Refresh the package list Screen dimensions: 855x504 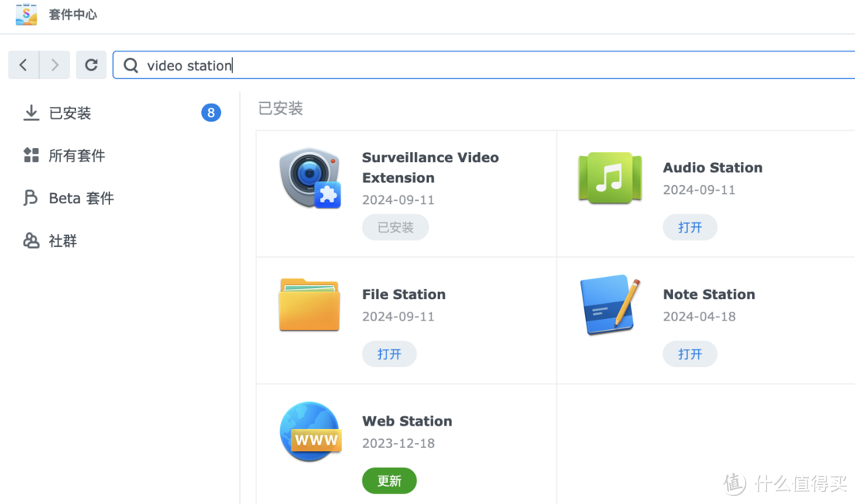tap(91, 65)
